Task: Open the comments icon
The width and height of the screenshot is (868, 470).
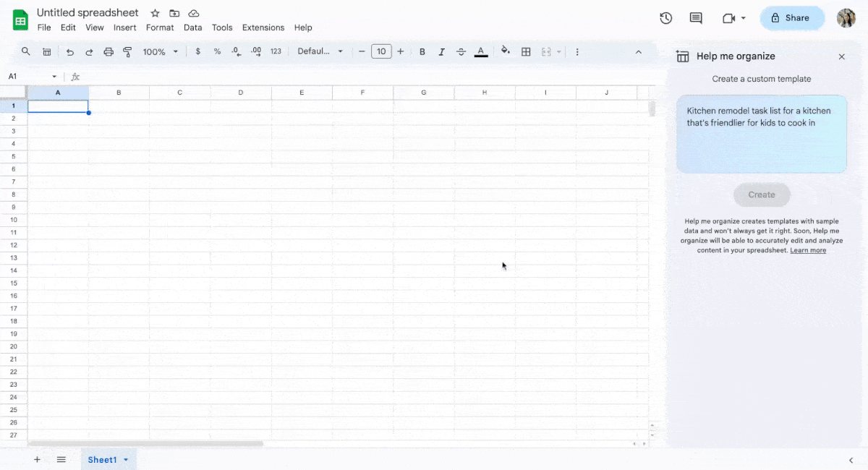Action: pos(696,18)
